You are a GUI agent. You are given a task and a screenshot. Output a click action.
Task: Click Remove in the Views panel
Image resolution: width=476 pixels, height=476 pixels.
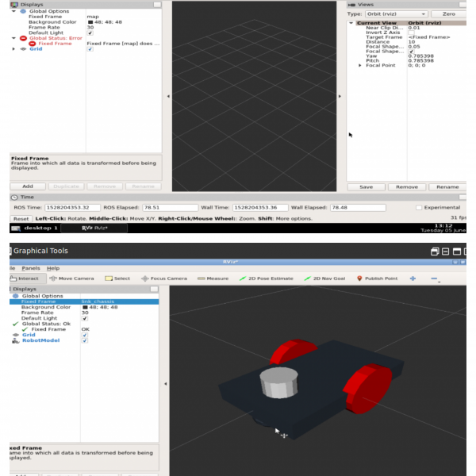pos(407,187)
